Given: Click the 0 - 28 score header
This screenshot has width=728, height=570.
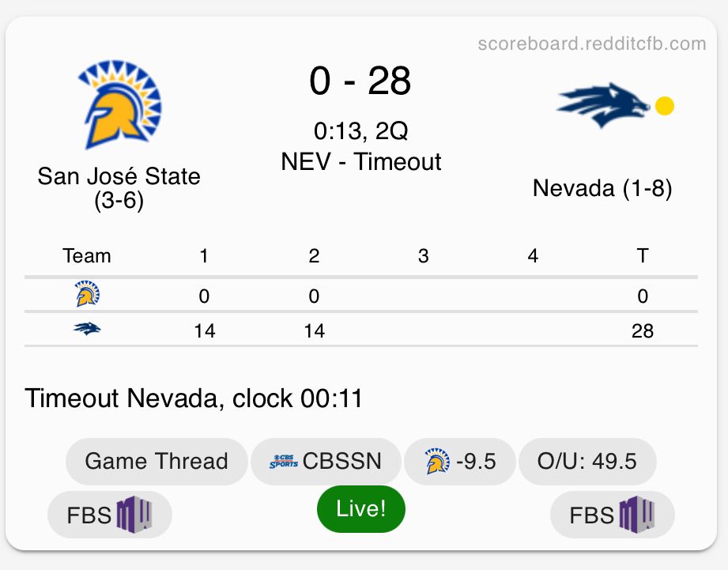Looking at the screenshot, I should coord(360,81).
